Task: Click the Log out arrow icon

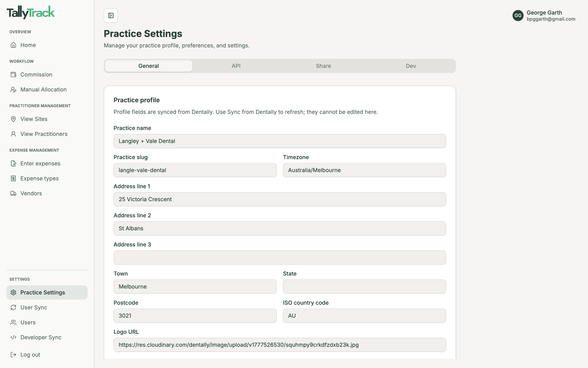Action: pyautogui.click(x=13, y=355)
